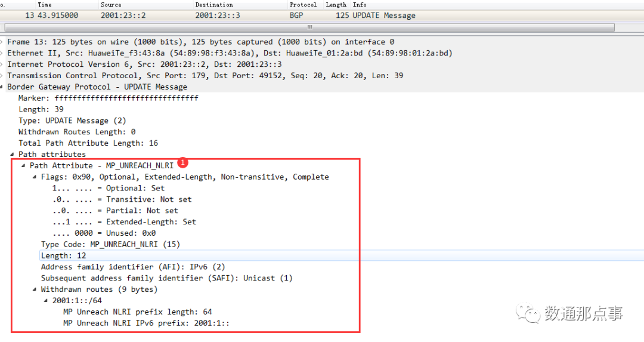Select Extended-Length: Set flag line
The width and height of the screenshot is (644, 342).
point(125,222)
